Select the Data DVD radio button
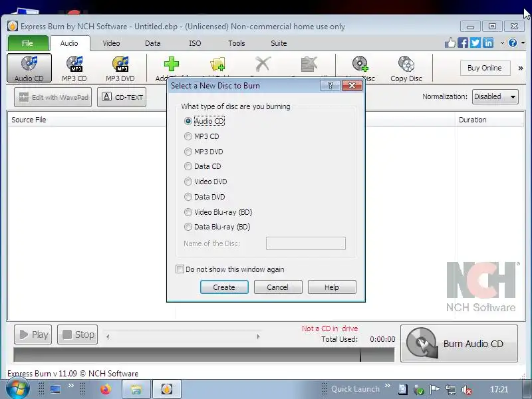The image size is (532, 399). coord(188,197)
